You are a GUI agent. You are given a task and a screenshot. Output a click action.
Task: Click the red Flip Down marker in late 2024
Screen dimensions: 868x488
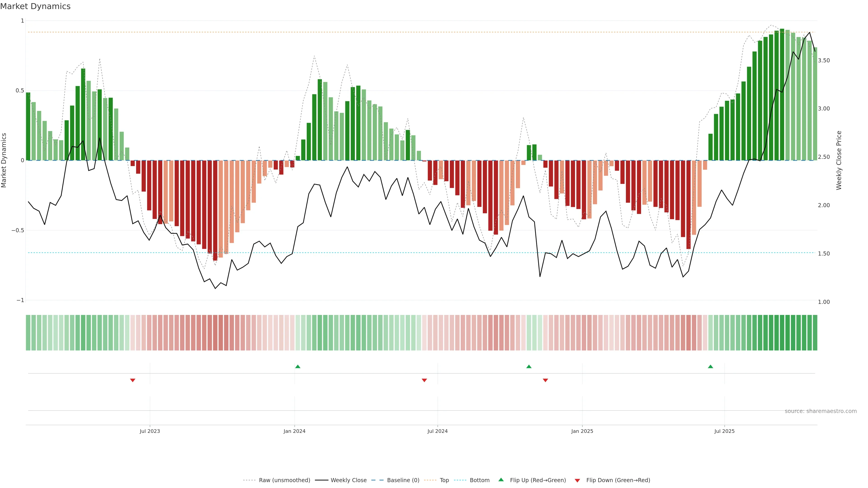click(x=545, y=380)
